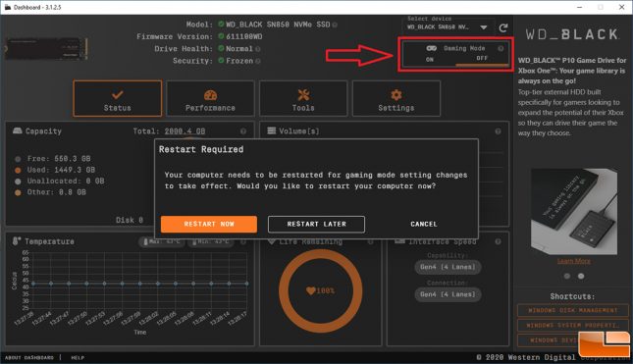
Task: Click the Used 1449.3 GB entry
Action: [55, 170]
